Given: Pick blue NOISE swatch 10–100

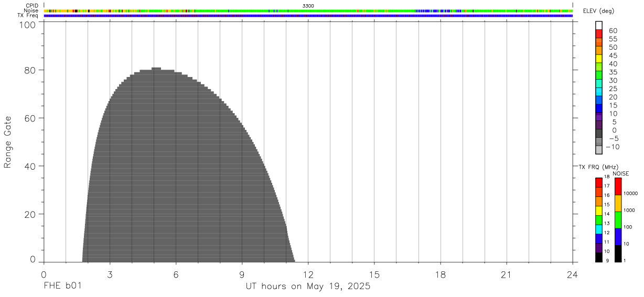Looking at the screenshot, I should pos(618,237).
